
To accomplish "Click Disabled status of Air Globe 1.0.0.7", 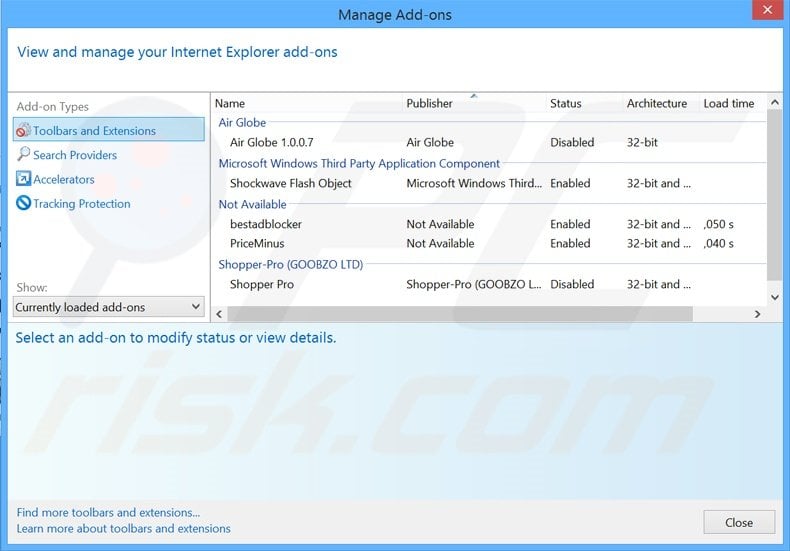I will pos(572,143).
